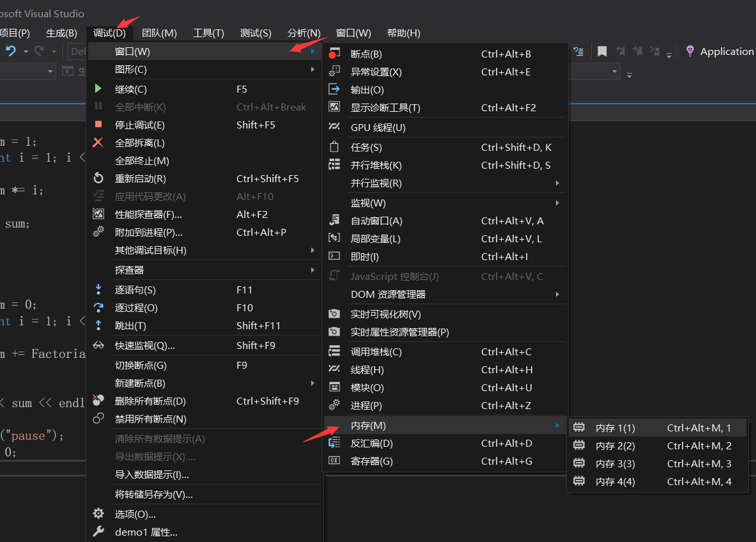The width and height of the screenshot is (756, 542).
Task: Click the Tasks clipboard icon
Action: pos(334,146)
